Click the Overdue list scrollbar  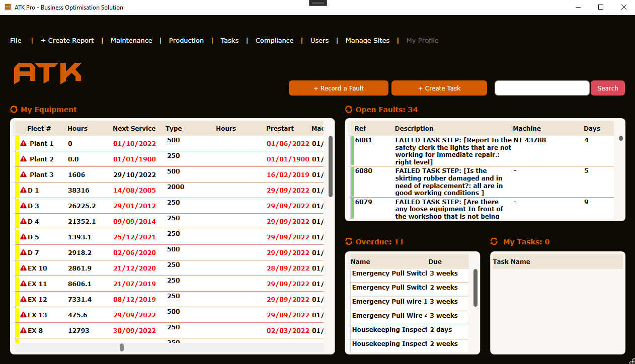475,288
